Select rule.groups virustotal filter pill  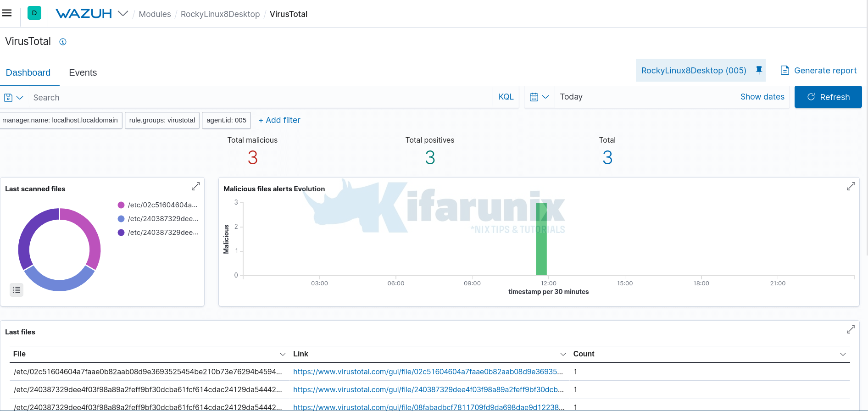tap(162, 120)
